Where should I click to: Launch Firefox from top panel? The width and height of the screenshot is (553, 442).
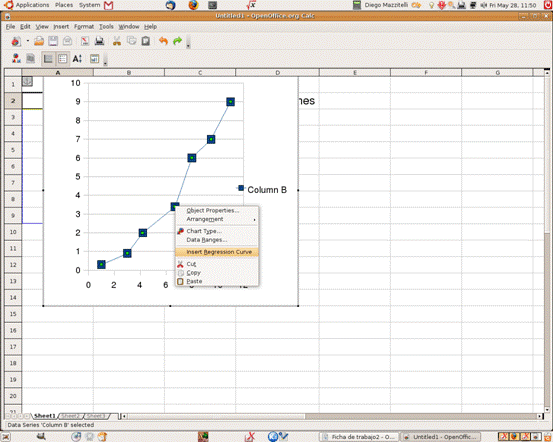(x=193, y=5)
